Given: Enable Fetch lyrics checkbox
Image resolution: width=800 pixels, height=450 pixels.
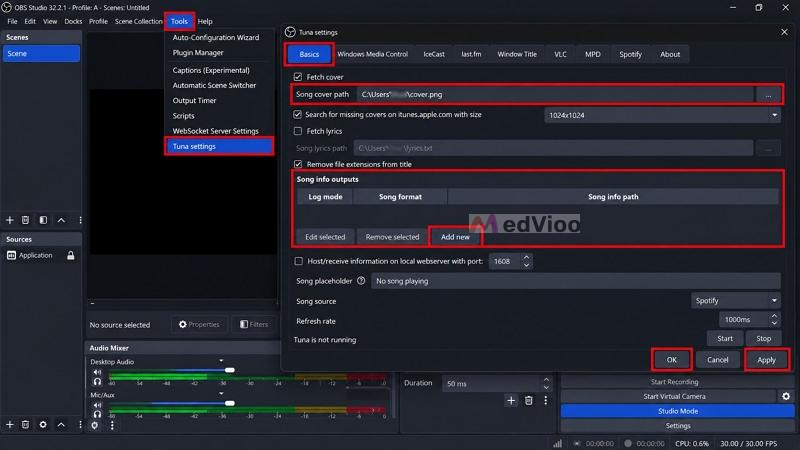Looking at the screenshot, I should [x=298, y=131].
